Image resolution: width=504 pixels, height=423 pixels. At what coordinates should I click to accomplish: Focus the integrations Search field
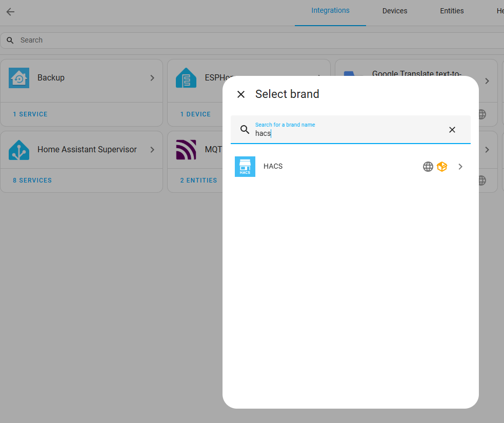(252, 40)
